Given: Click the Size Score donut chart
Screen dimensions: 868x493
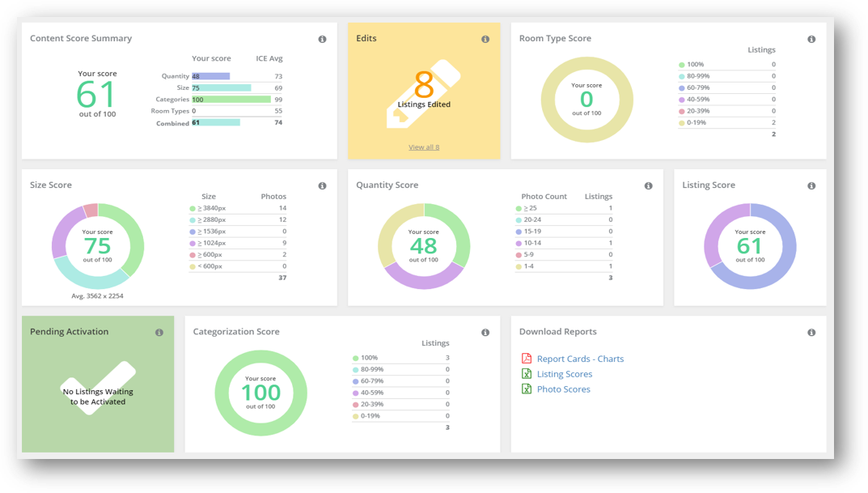Looking at the screenshot, I should 98,246.
